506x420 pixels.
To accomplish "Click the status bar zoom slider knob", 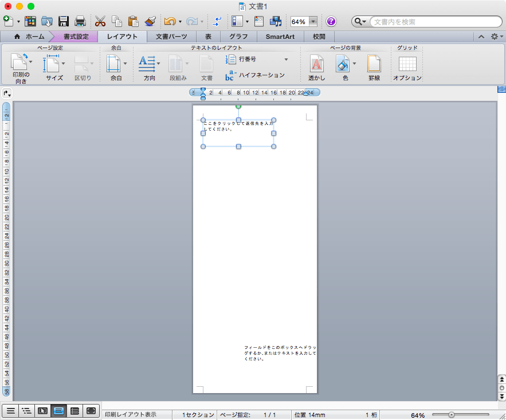I will click(452, 415).
